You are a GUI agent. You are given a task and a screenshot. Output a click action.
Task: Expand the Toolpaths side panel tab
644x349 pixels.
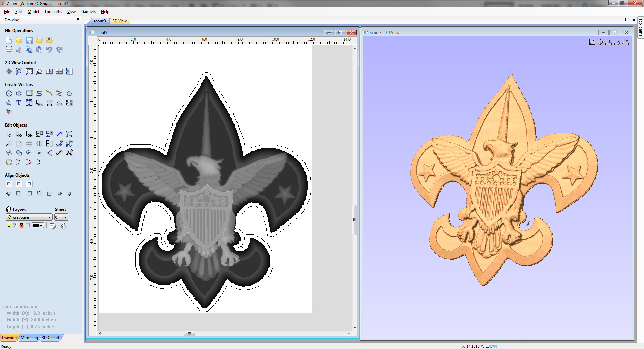coord(640,28)
